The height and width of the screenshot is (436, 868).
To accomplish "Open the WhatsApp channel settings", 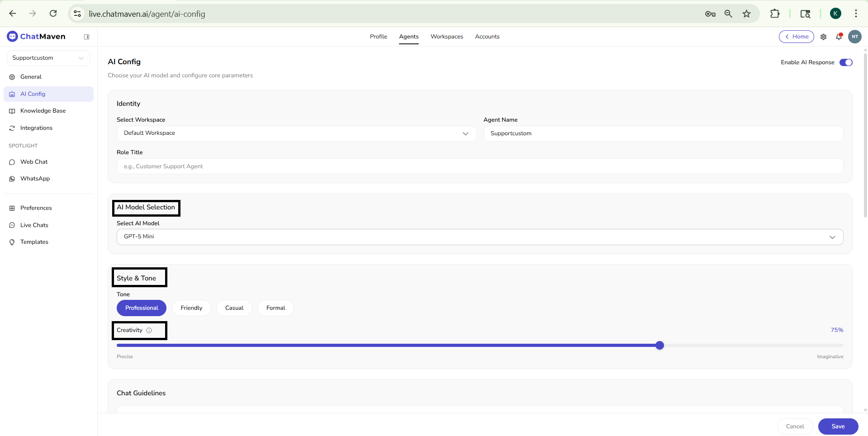I will (x=35, y=178).
